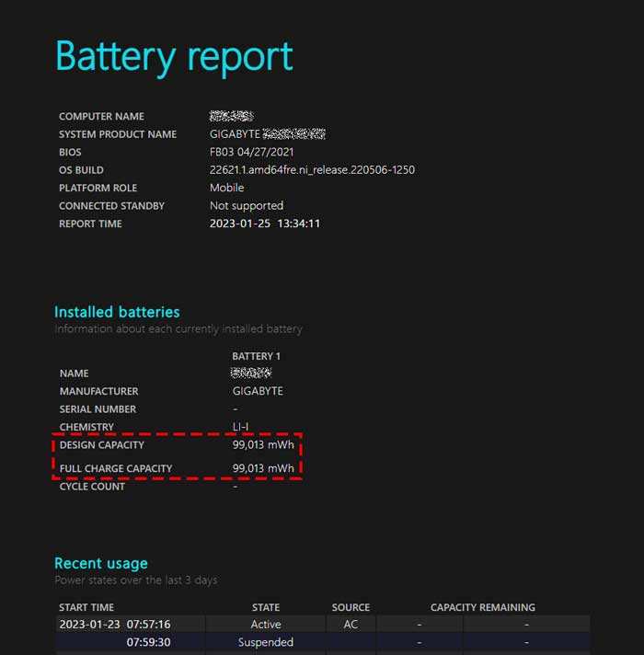This screenshot has height=655, width=644.
Task: Click the 'Suspended' state cell
Action: pos(266,642)
